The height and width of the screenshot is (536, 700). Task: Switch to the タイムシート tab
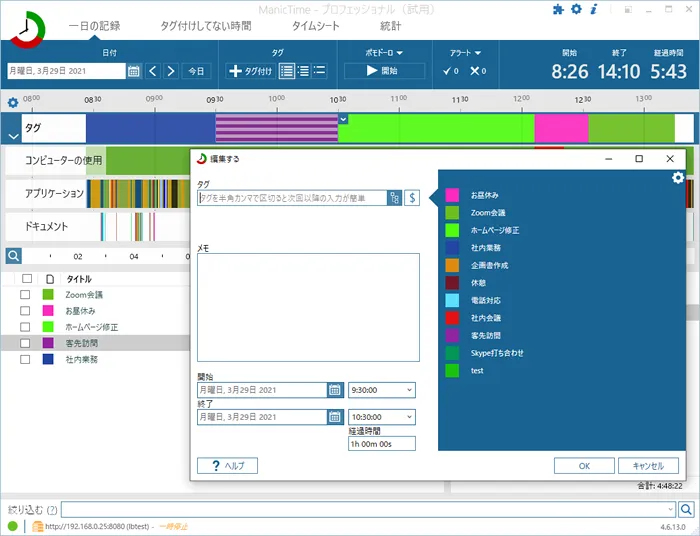[x=316, y=26]
